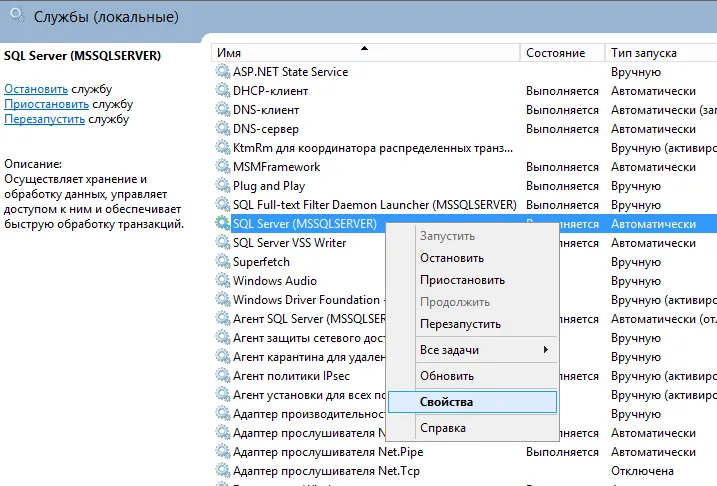This screenshot has height=486, width=717.
Task: Select the Windows Audio service name
Action: pyautogui.click(x=275, y=281)
